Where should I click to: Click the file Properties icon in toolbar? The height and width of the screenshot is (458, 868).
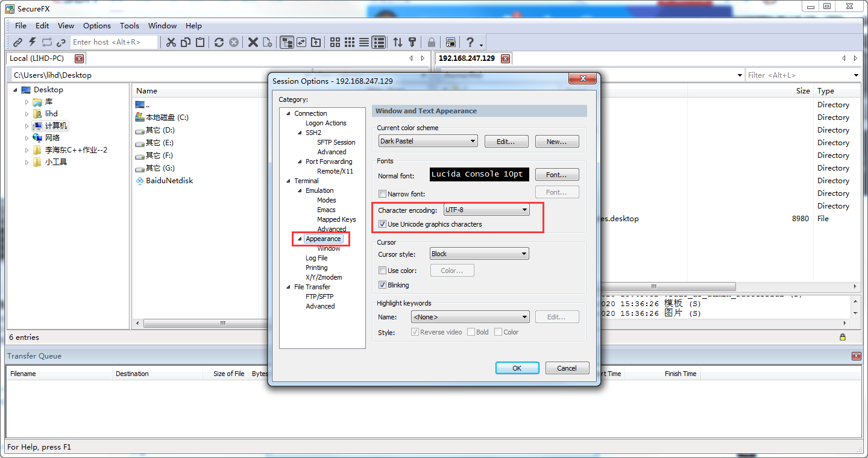(268, 42)
